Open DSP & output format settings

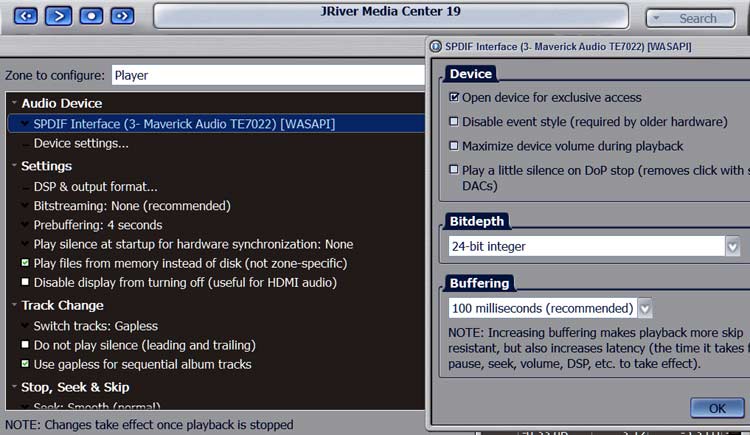coord(95,187)
